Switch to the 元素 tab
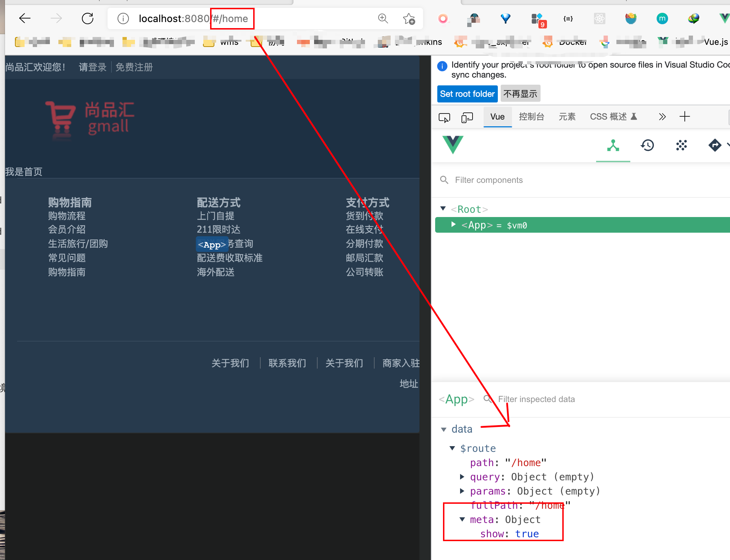This screenshot has width=730, height=560. [567, 117]
